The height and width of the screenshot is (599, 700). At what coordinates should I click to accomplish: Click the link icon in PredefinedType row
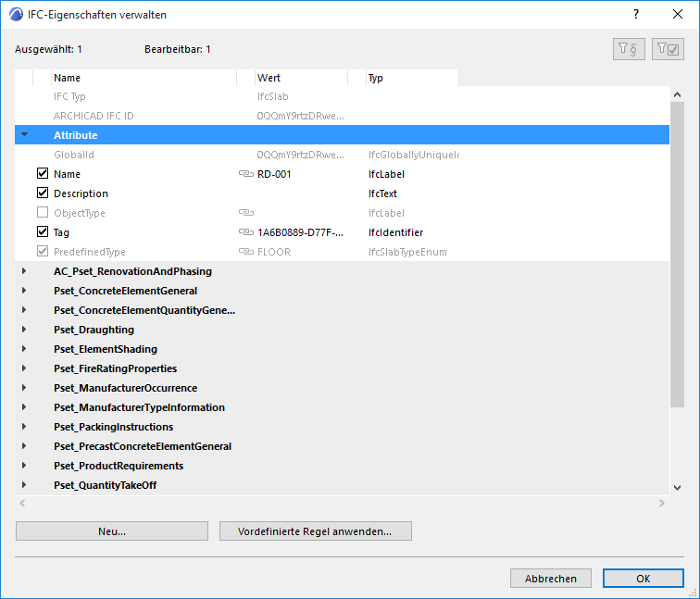(x=246, y=251)
